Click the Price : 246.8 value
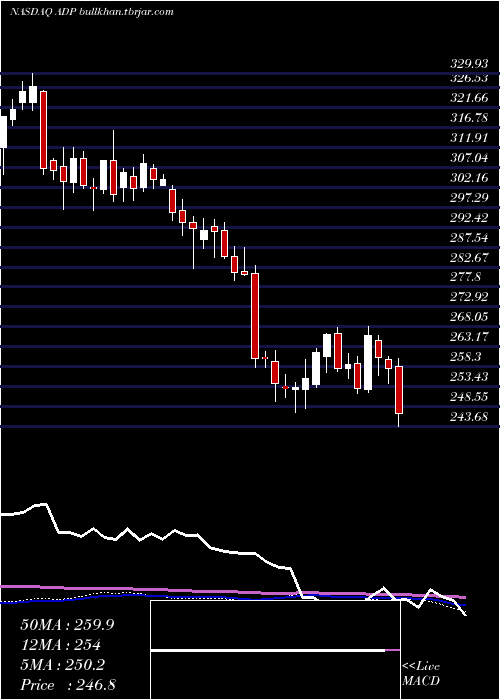500x700 pixels. pos(68,685)
